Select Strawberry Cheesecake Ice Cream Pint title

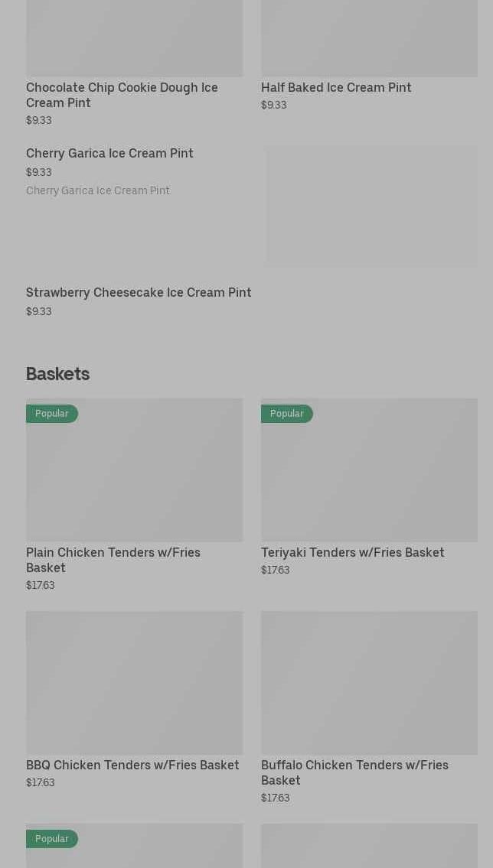(x=139, y=292)
